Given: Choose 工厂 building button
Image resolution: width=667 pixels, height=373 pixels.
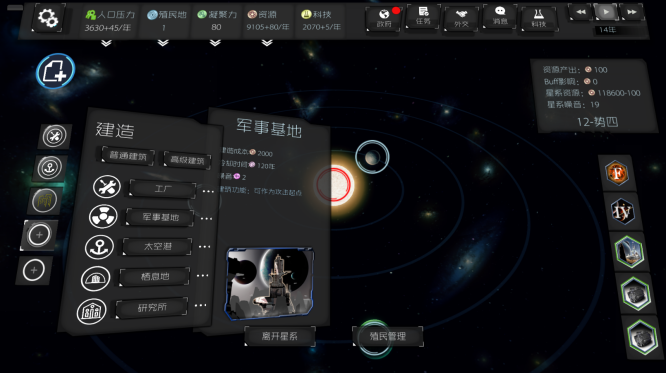Looking at the screenshot, I should [162, 188].
